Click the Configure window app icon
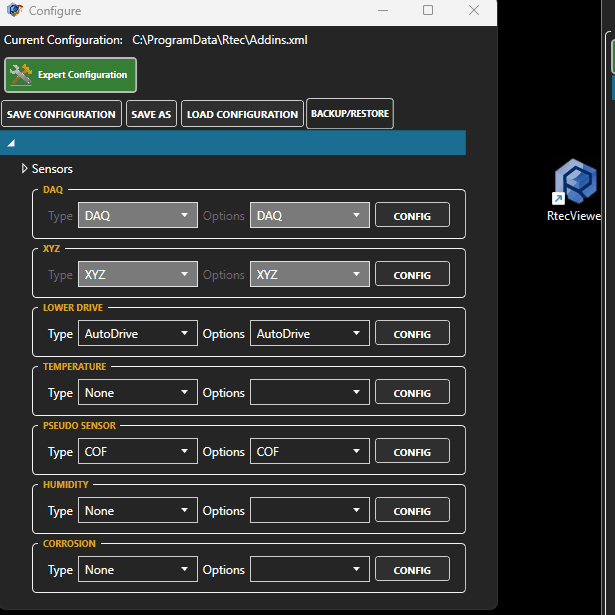This screenshot has width=615, height=615. 15,10
